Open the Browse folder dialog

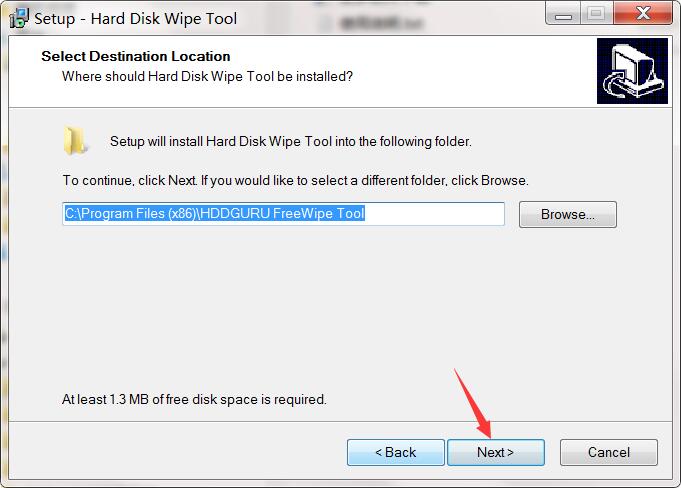coord(567,214)
